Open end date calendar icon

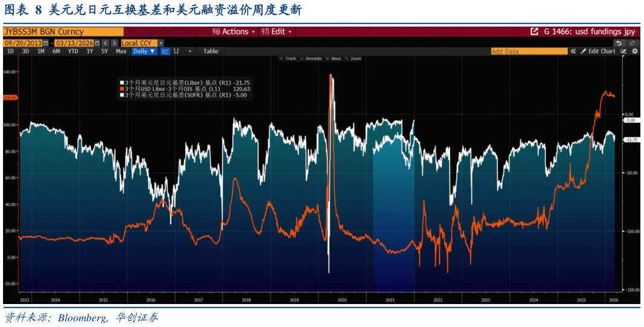click(96, 43)
